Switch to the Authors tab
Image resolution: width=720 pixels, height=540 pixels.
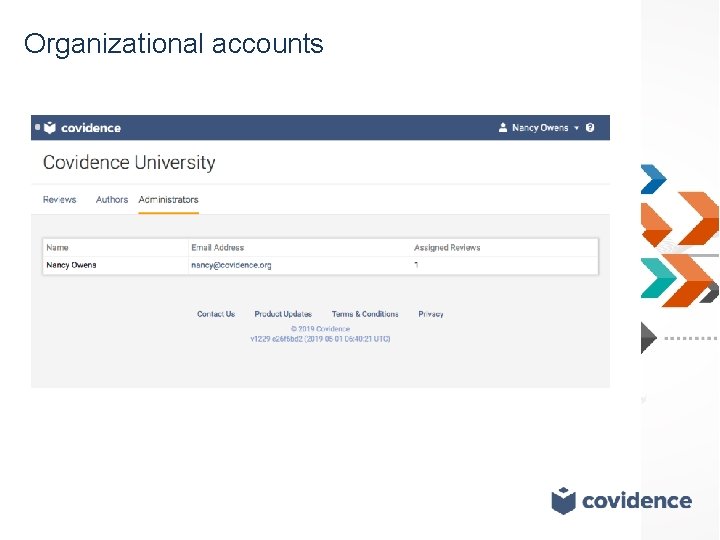pos(112,200)
